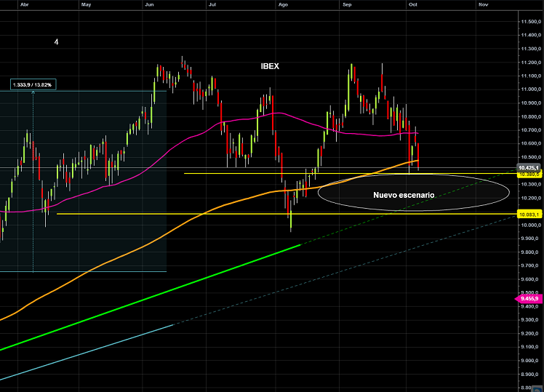This screenshot has height=392, width=544.
Task: Click the 'Nuevo escenario' ellipse annotation
Action: click(x=413, y=194)
